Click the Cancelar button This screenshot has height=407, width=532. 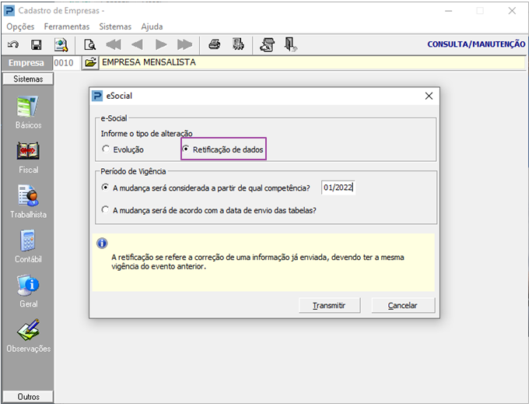(403, 306)
